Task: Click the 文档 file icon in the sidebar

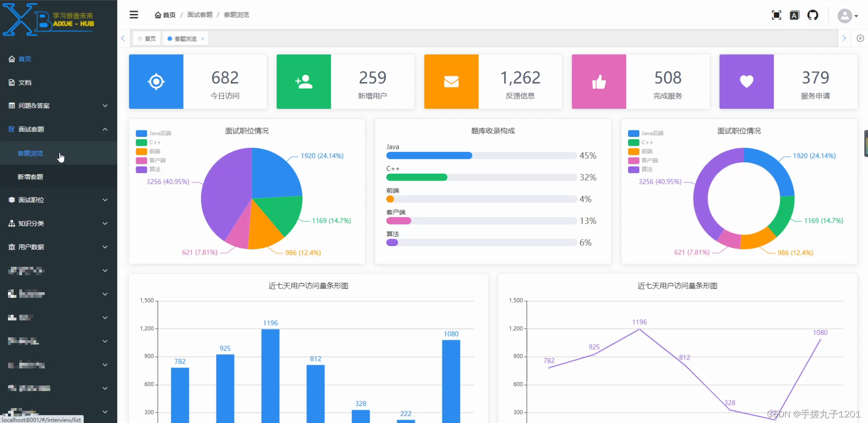Action: 12,82
